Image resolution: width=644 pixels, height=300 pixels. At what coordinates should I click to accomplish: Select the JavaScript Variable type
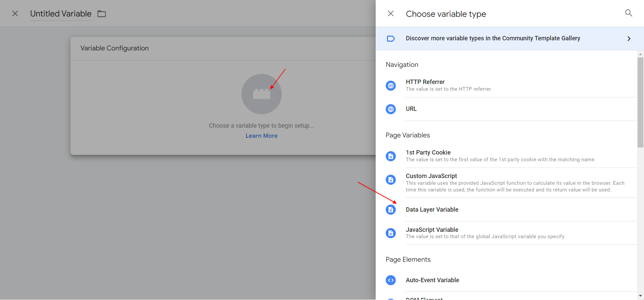(x=432, y=230)
